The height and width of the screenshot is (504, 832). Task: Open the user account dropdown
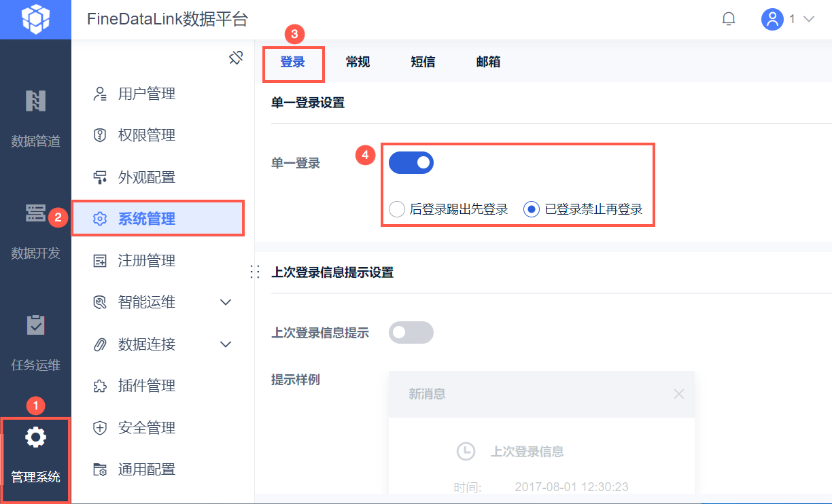(x=788, y=19)
